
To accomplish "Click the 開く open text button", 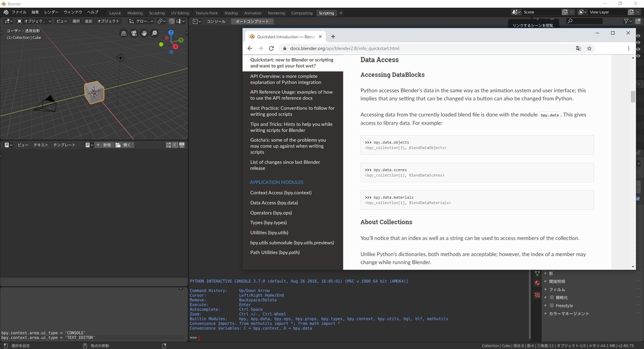I will click(x=123, y=145).
